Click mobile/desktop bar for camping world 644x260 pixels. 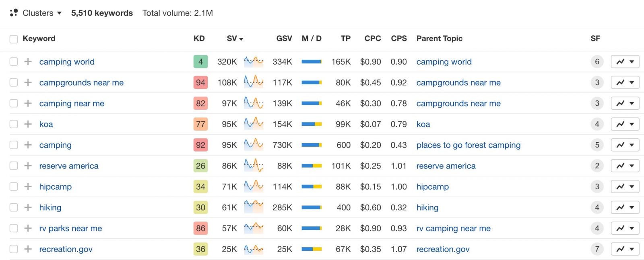[312, 61]
